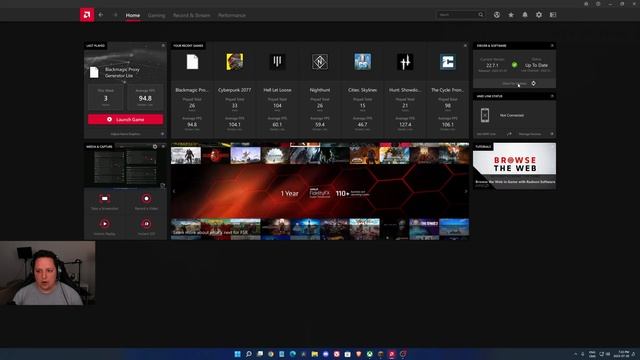Viewport: 640px width, 360px height.
Task: Open Adjust Game Graphics link
Action: [125, 133]
